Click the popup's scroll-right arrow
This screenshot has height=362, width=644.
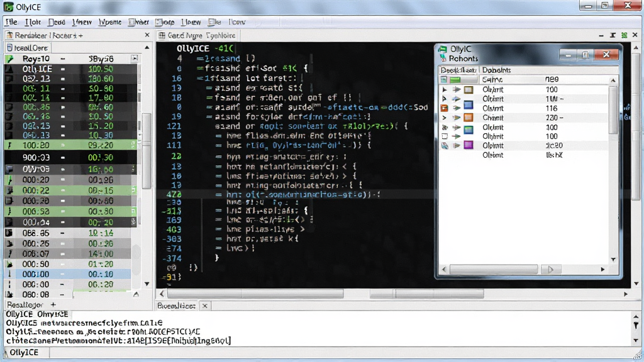click(602, 269)
